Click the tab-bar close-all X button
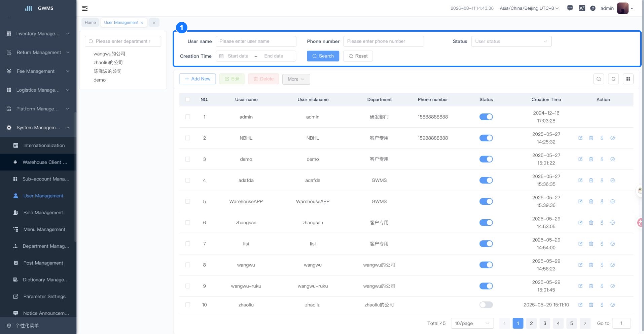Viewport: 644px width, 334px height. click(x=154, y=23)
